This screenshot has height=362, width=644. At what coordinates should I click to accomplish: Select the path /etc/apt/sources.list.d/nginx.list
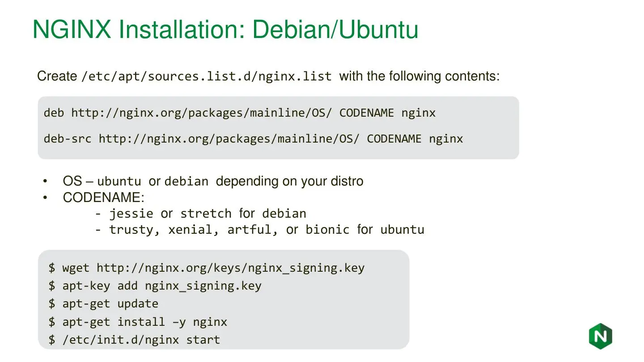pyautogui.click(x=206, y=76)
